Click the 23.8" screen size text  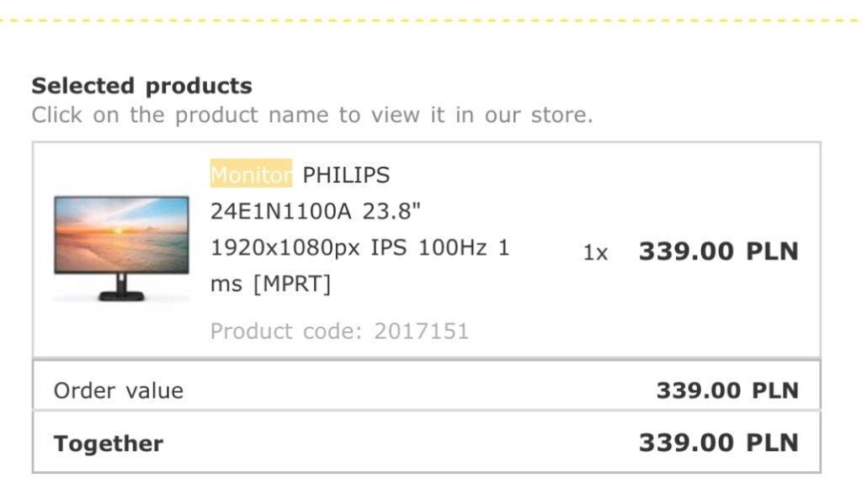click(x=391, y=211)
